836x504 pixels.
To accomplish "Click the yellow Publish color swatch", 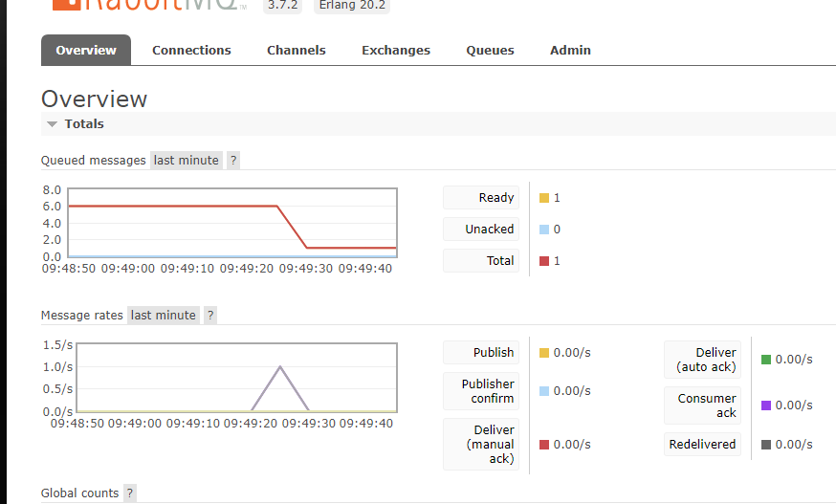I will [544, 353].
